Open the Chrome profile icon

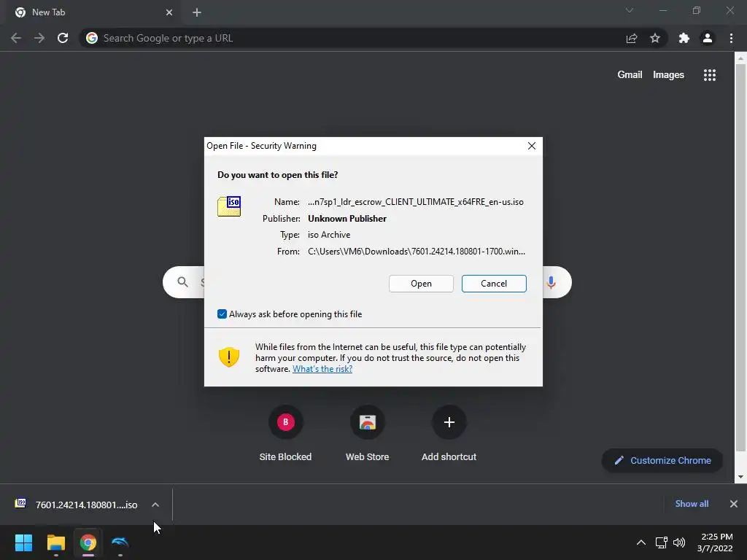click(708, 38)
